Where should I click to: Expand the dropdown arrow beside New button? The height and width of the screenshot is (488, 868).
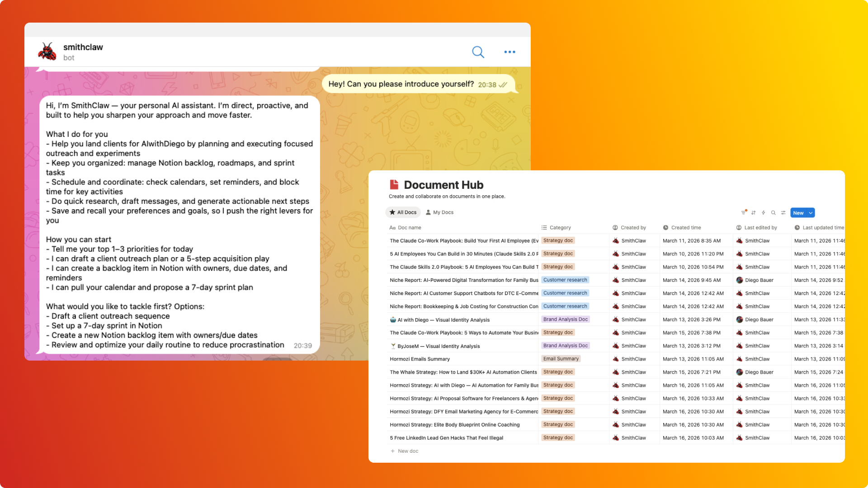pos(811,213)
